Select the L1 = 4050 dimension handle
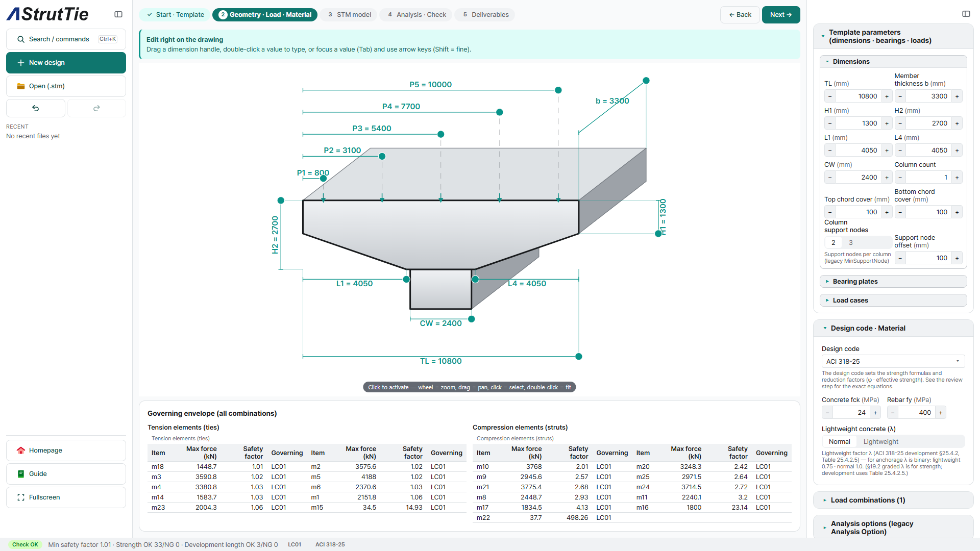Screen dimensions: 980x551 pyautogui.click(x=406, y=280)
